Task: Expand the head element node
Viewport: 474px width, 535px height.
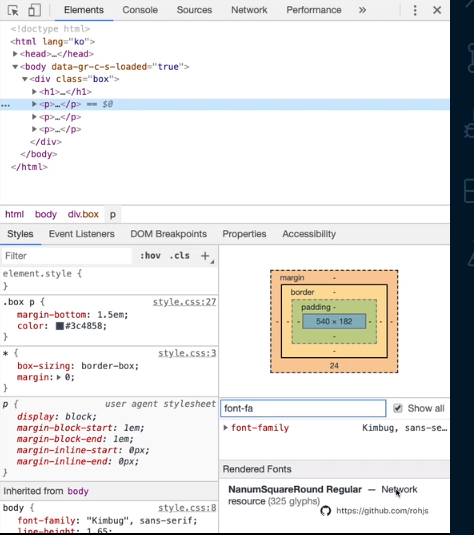Action: pos(15,54)
